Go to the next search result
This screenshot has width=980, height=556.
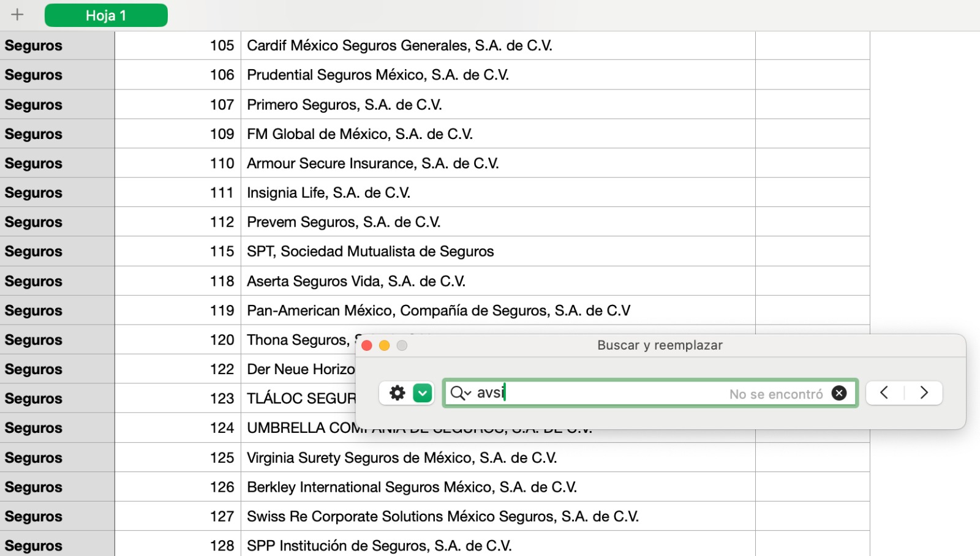click(924, 393)
